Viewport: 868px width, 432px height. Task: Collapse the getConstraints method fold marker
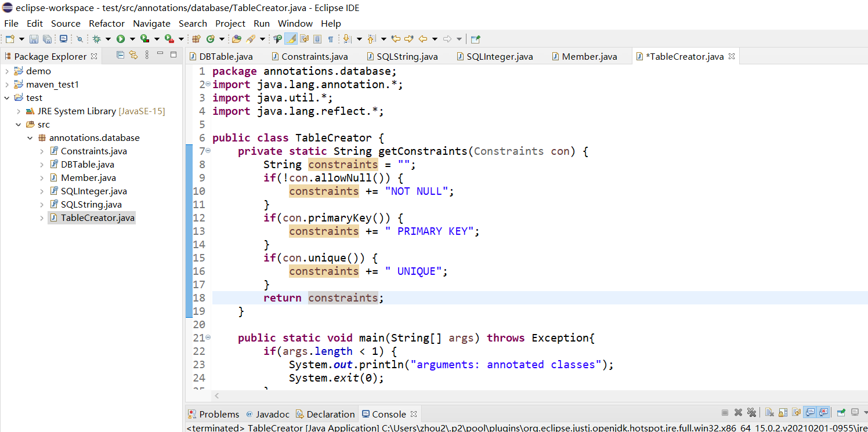point(208,151)
